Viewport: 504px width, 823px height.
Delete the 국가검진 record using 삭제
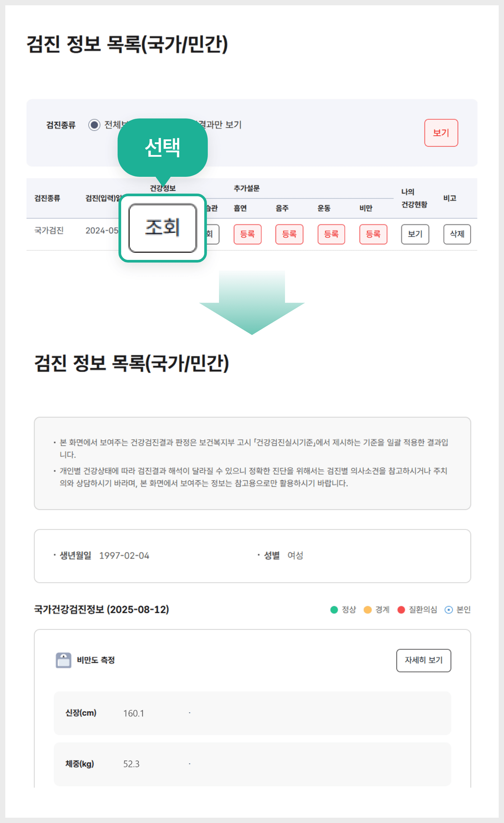point(457,234)
